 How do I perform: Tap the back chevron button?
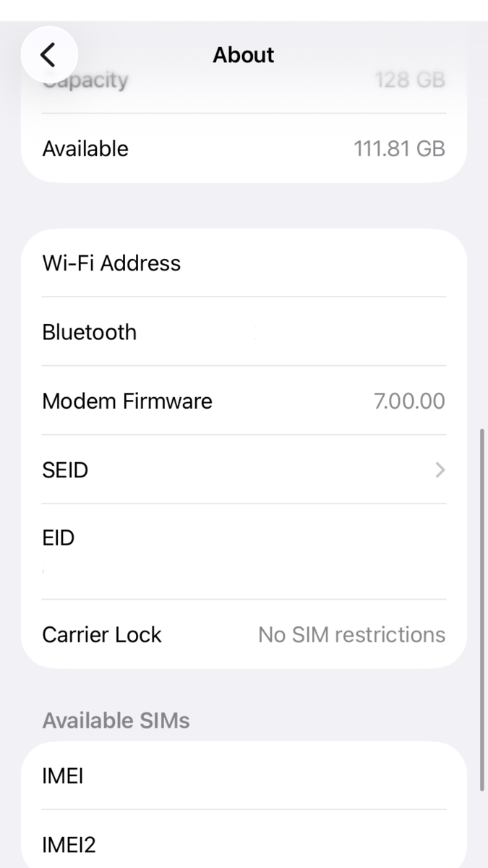coord(48,55)
